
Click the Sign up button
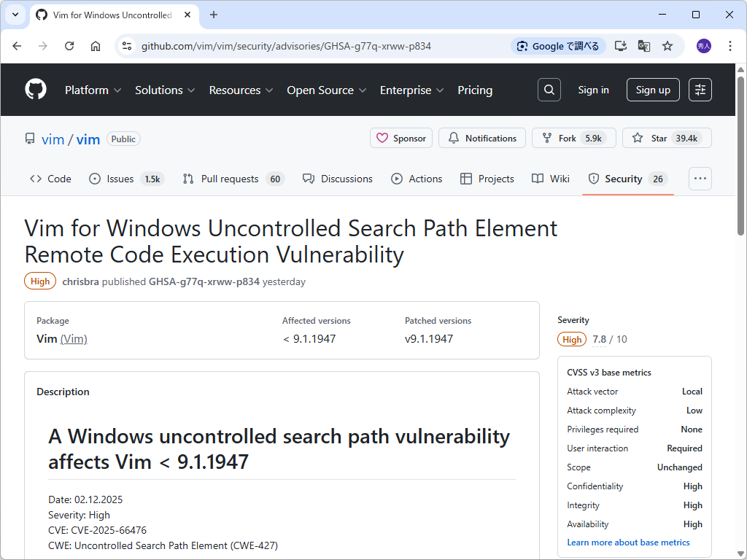(x=652, y=90)
